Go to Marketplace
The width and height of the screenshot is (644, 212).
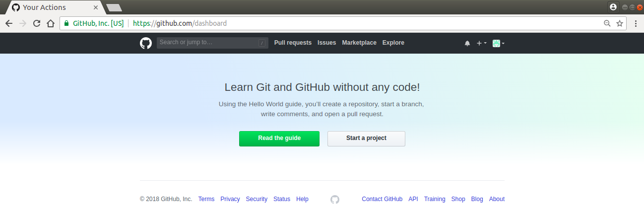click(359, 43)
